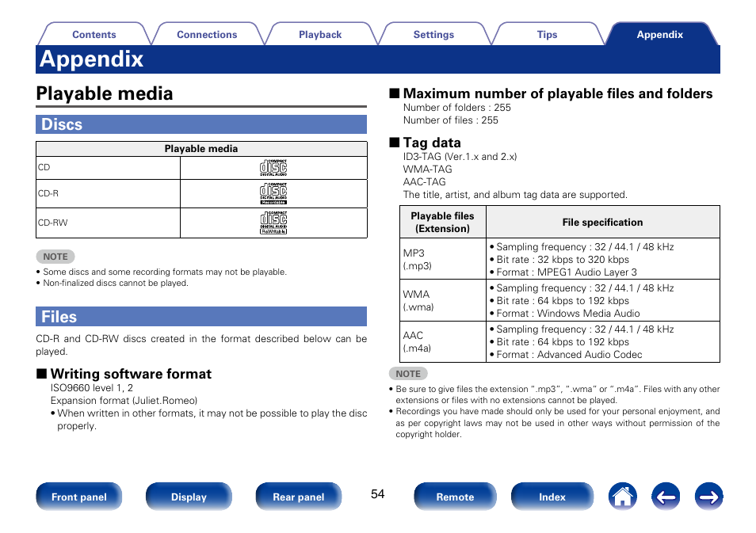Click the MP3 (.mp3) table cell
756x533 pixels.
point(443,259)
